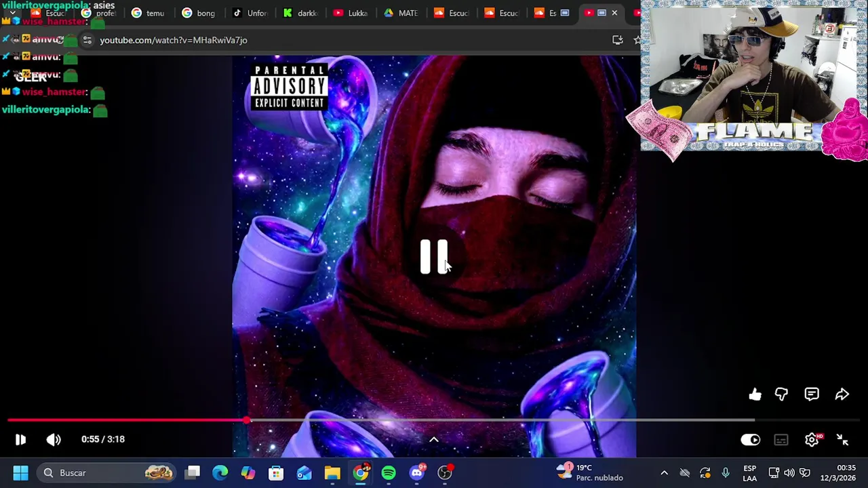Close the active YouTube tab
Image resolution: width=868 pixels, height=488 pixels.
[x=614, y=13]
